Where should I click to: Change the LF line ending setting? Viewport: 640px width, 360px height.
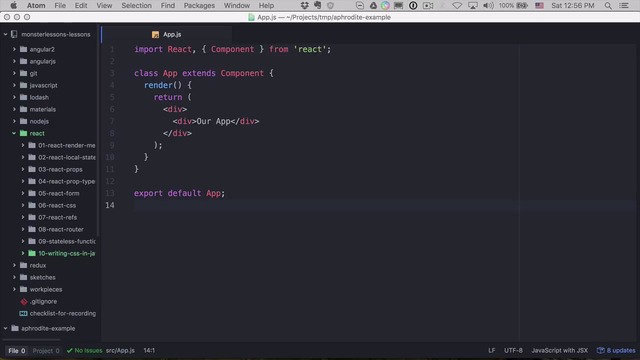pyautogui.click(x=491, y=351)
